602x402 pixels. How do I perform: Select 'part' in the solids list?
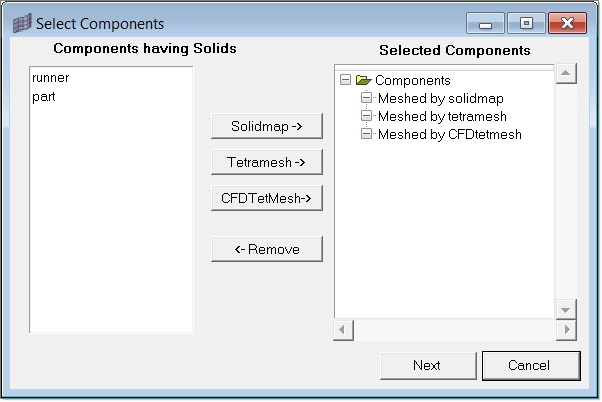42,95
